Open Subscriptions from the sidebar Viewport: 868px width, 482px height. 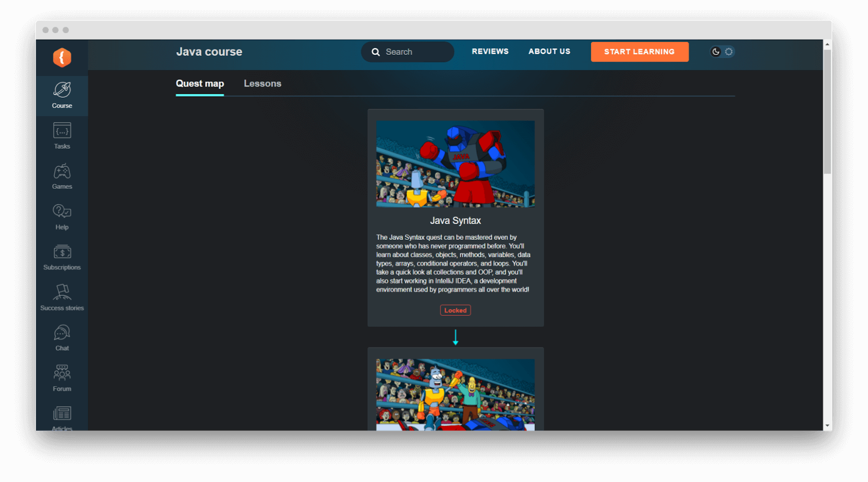[62, 257]
